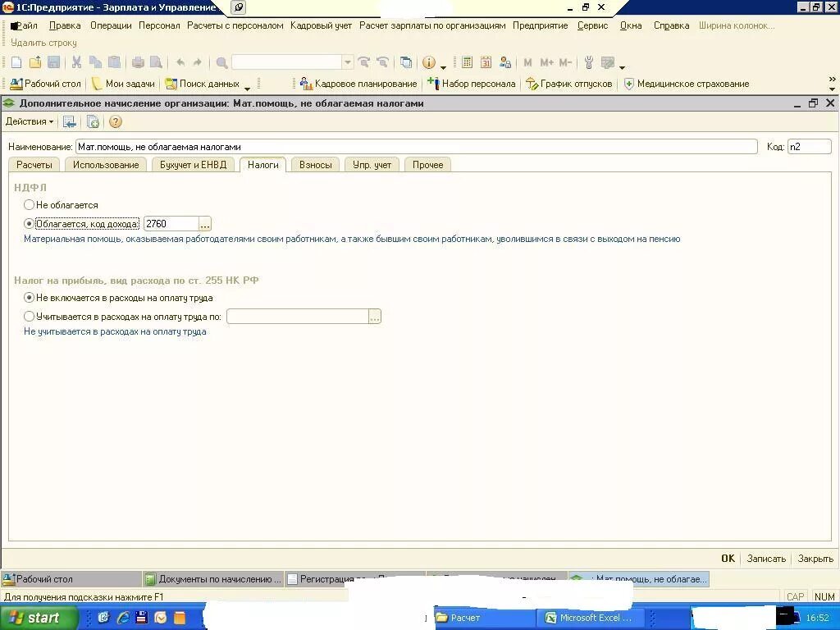Click the paste clipboard icon

coord(114,62)
